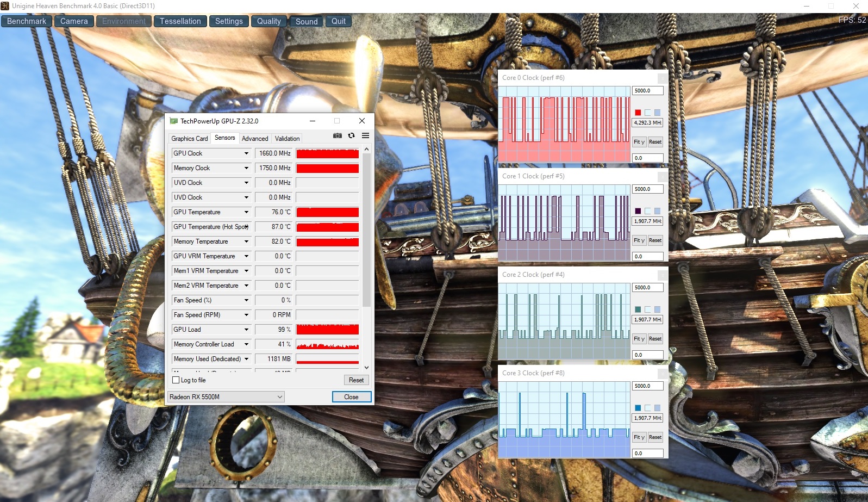The image size is (868, 502).
Task: Switch to the Graphics Card tab
Action: [190, 139]
